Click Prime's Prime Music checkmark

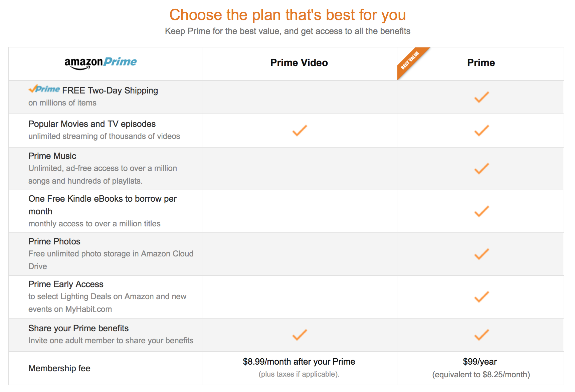(x=482, y=169)
